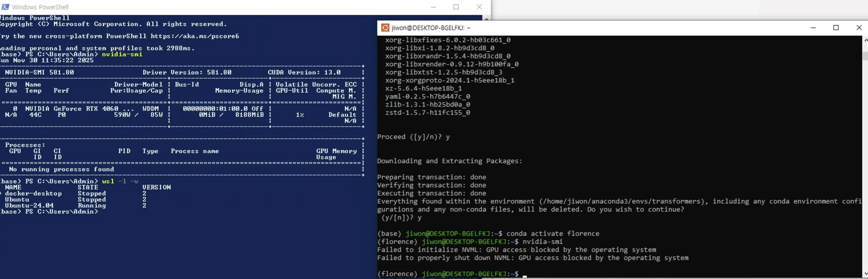Click 'CUDA Version: 13.0' text
This screenshot has height=279, width=868.
click(304, 72)
